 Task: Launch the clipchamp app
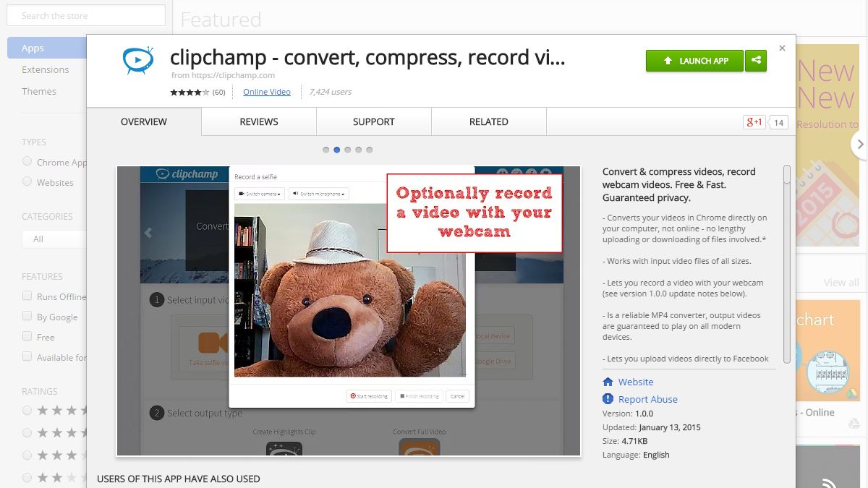coord(694,61)
